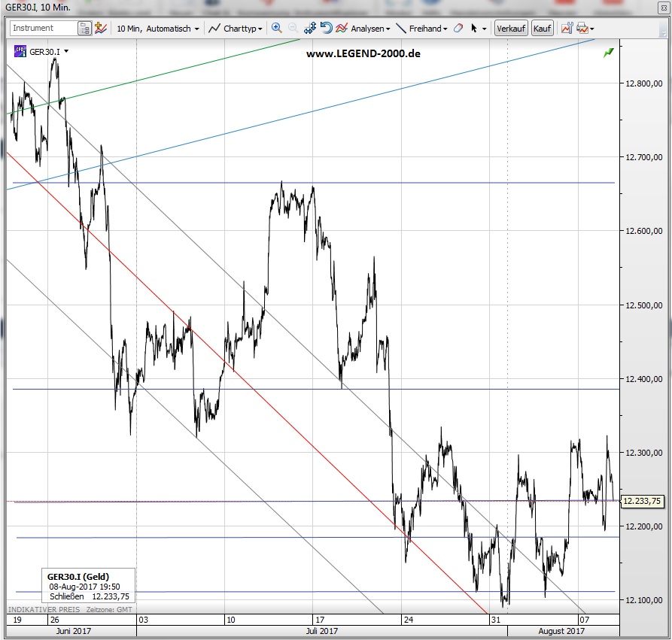Click the CFD icon beside GER30.I
Screen dimensions: 672x640
point(20,51)
